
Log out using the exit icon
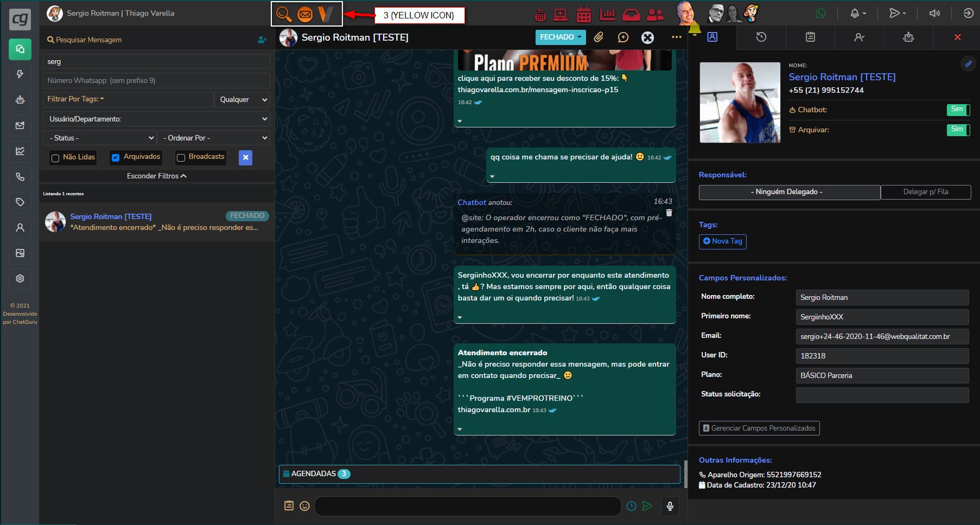point(969,14)
